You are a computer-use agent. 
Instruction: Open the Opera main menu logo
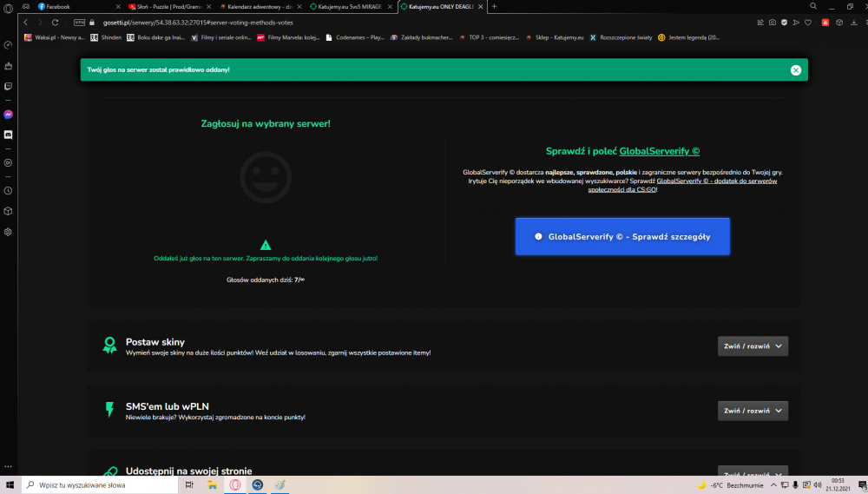tap(8, 9)
